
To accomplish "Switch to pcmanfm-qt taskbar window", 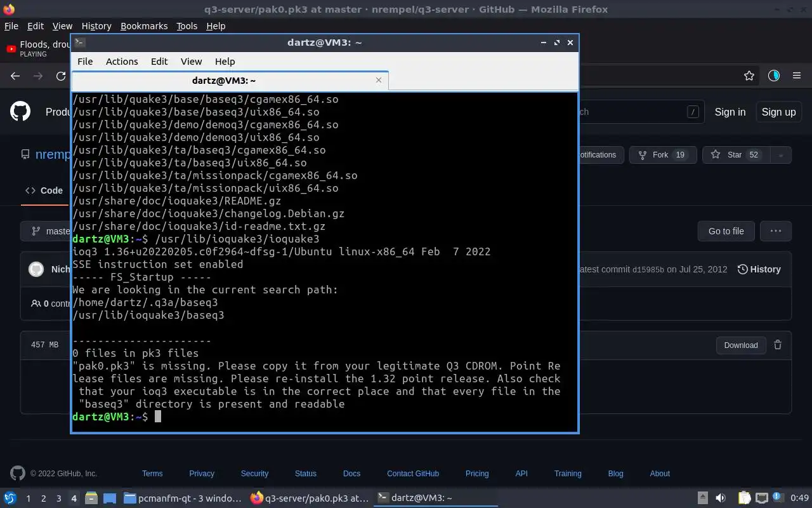I will [x=183, y=498].
